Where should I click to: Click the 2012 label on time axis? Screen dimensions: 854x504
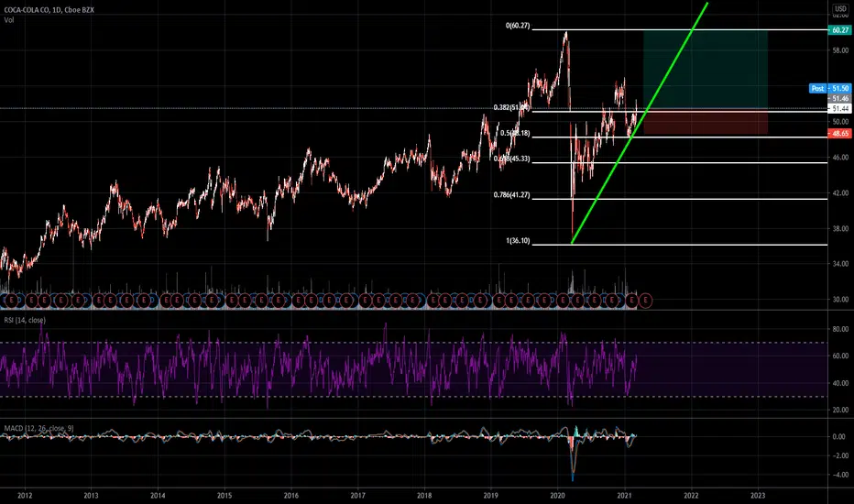(25, 495)
